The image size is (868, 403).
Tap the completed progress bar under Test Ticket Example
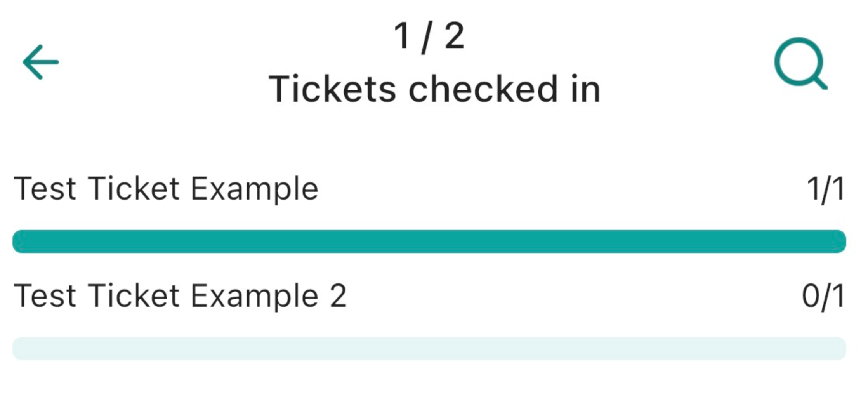[x=429, y=241]
